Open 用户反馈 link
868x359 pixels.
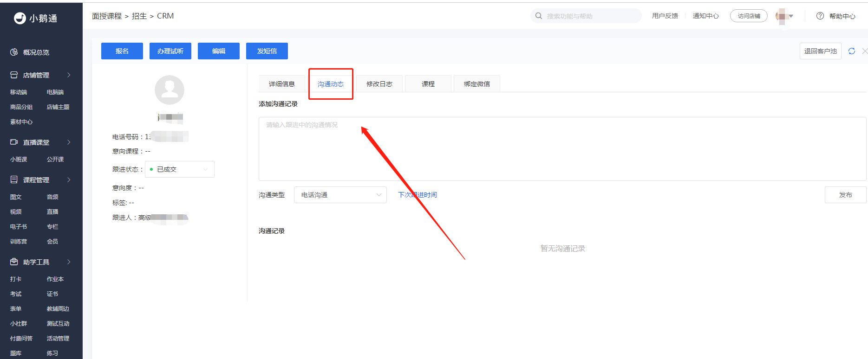[x=665, y=16]
